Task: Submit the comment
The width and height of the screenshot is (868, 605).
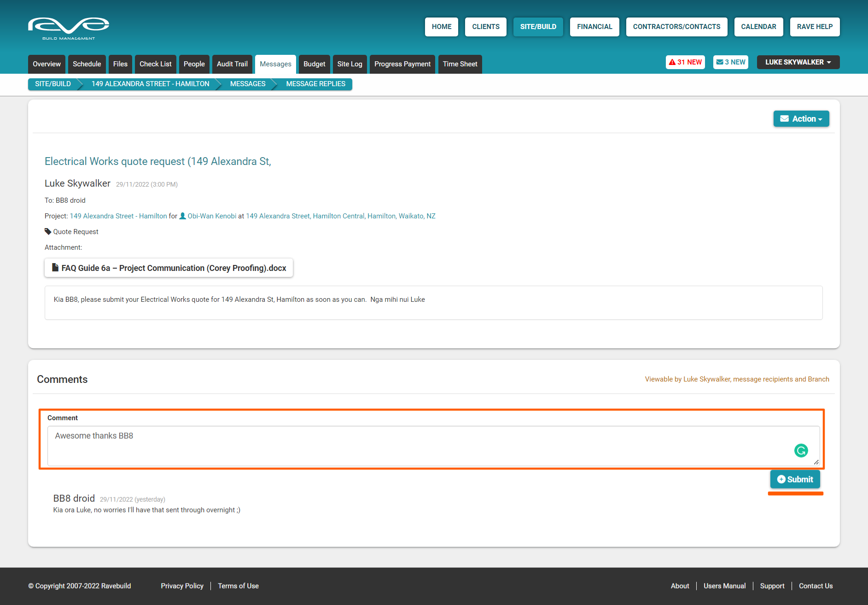Action: [795, 479]
